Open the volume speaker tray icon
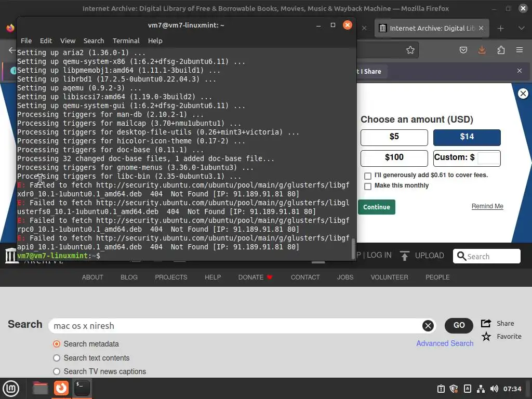Screen dimensions: 532x399 click(x=494, y=389)
